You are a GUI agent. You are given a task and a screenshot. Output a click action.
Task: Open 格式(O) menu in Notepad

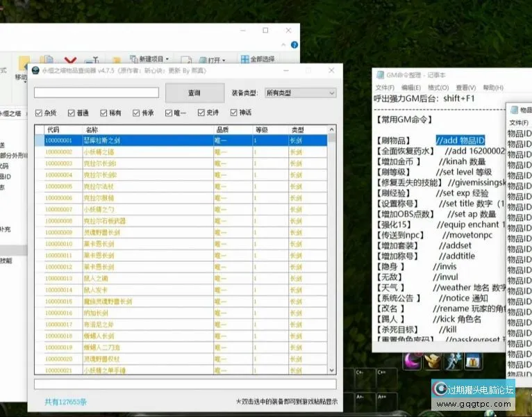[438, 88]
